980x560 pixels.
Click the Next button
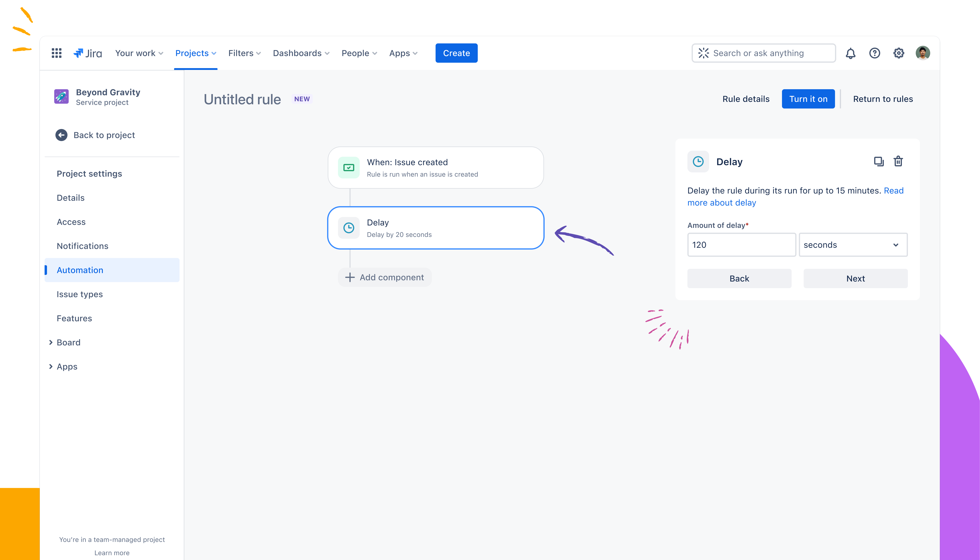point(855,278)
